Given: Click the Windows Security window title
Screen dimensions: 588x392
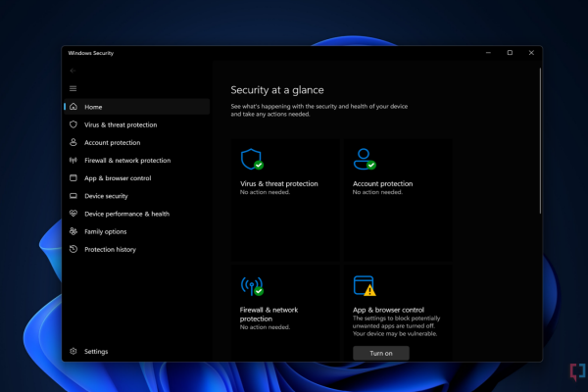Looking at the screenshot, I should (x=91, y=53).
